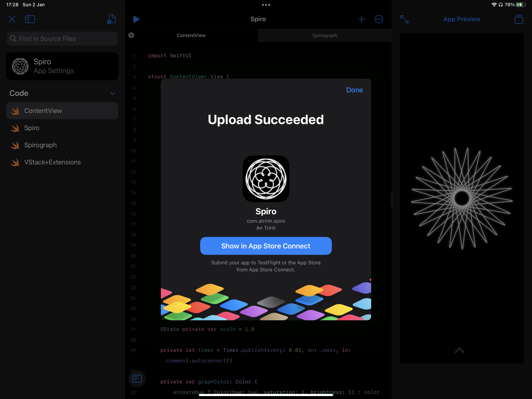Viewport: 532px width, 399px height.
Task: Select the ContentView editor tab
Action: (191, 35)
